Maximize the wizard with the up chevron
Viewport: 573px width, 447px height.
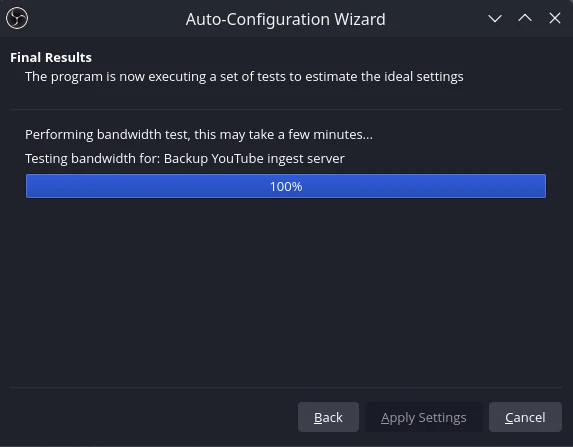coord(525,18)
